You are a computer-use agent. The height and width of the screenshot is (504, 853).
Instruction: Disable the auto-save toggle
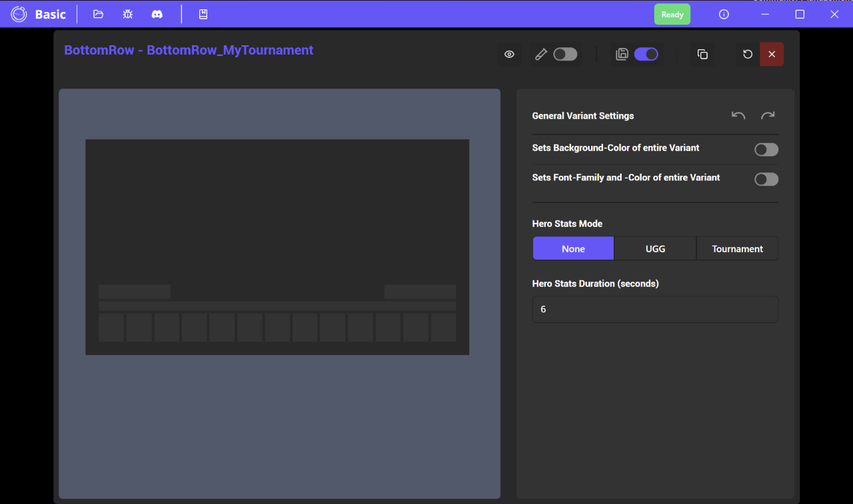pyautogui.click(x=646, y=55)
